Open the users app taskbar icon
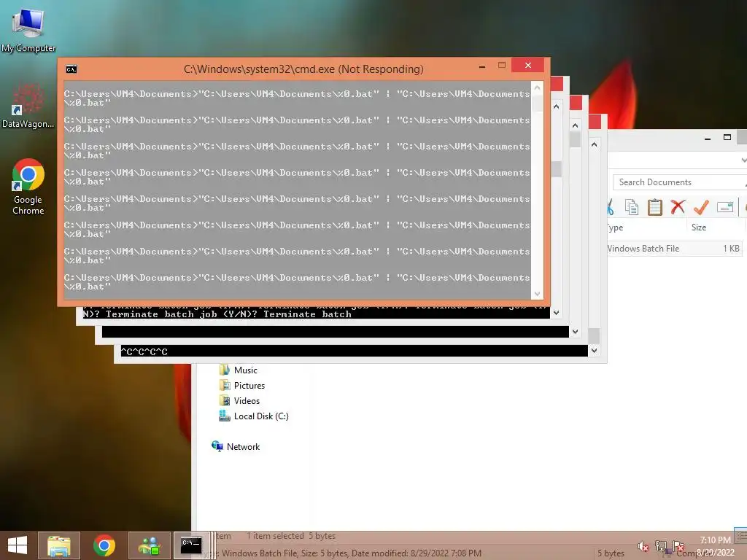Viewport: 747px width, 560px height. (149, 545)
